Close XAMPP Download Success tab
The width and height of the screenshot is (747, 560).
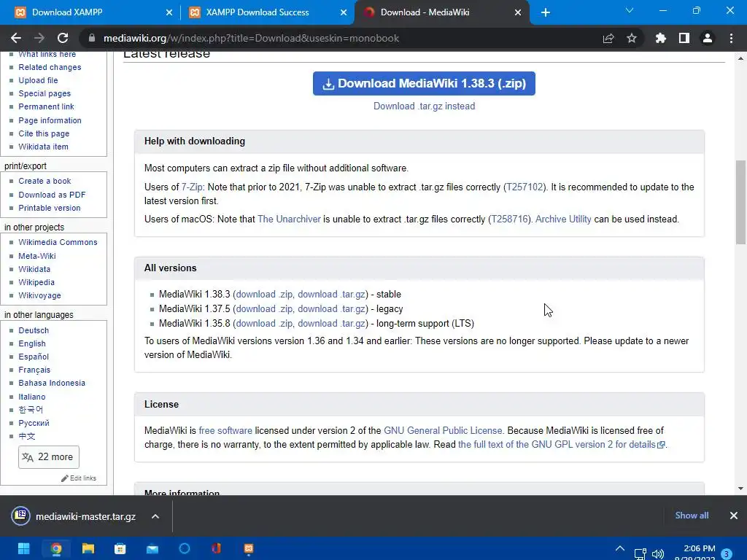(344, 12)
